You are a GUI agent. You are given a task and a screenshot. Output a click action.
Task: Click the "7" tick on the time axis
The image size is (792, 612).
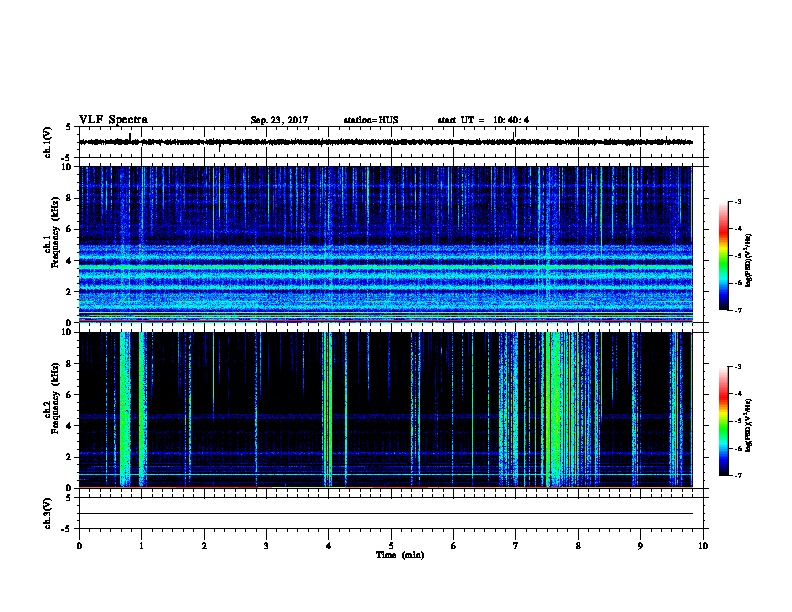pyautogui.click(x=516, y=546)
